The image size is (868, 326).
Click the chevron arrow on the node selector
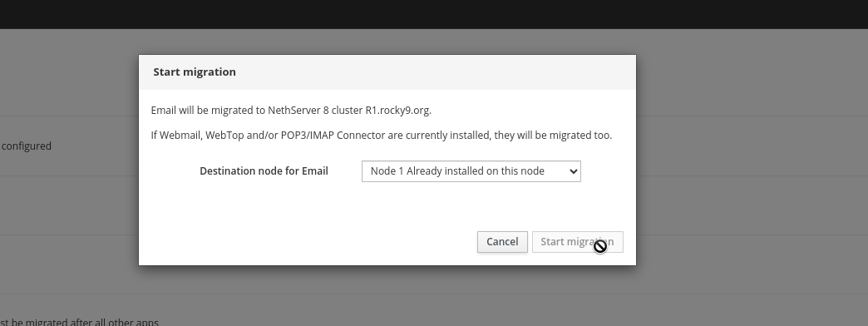pos(573,171)
